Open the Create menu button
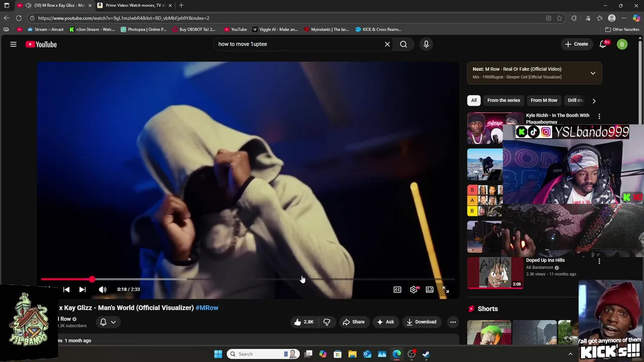The height and width of the screenshot is (362, 644). point(577,44)
